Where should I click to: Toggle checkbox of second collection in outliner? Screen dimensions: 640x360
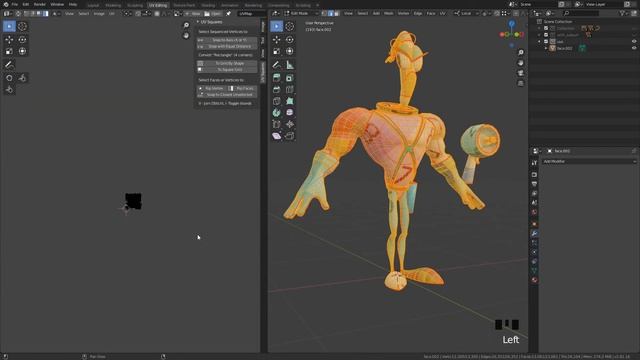pos(546,35)
